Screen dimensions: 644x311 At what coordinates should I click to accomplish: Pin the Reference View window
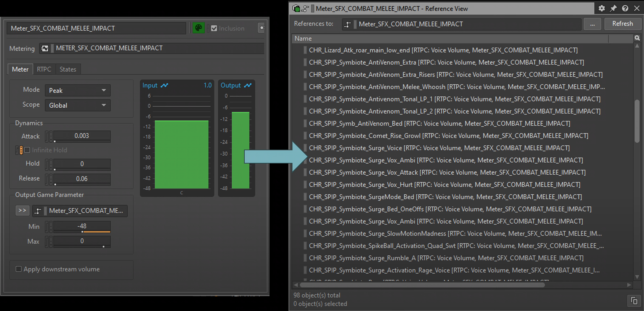pos(613,8)
